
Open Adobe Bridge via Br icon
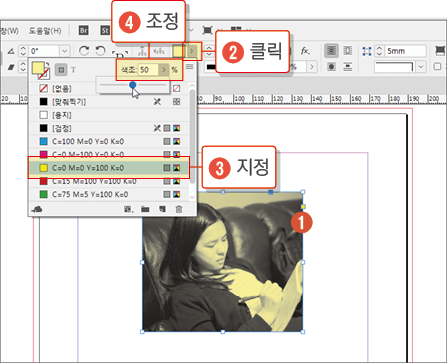[84, 31]
